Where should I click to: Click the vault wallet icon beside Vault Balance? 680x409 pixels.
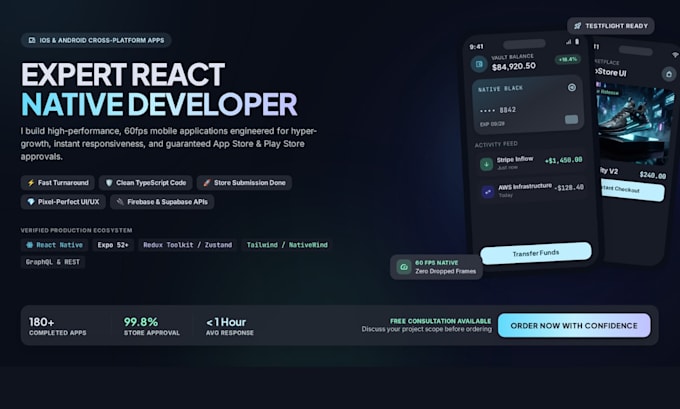click(x=479, y=64)
